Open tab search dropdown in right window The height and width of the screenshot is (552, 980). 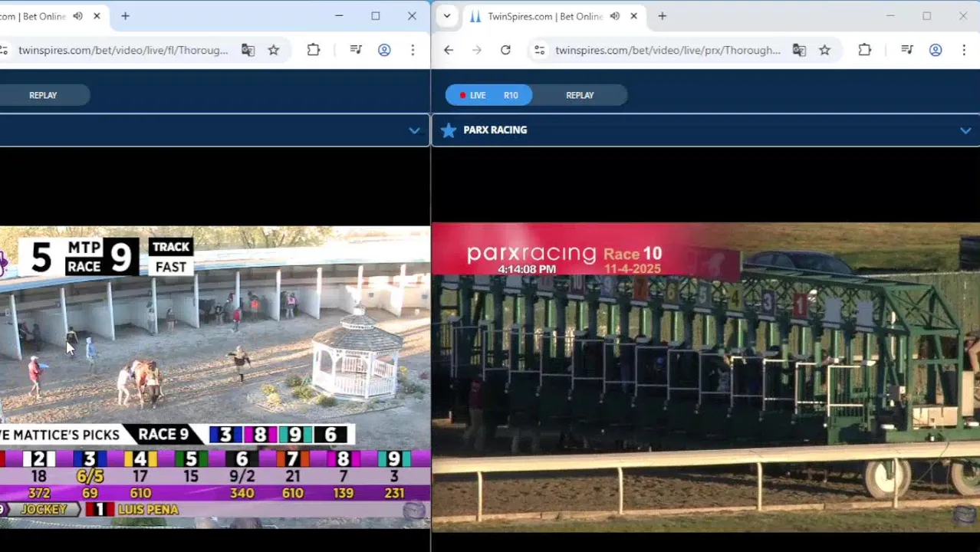pyautogui.click(x=447, y=16)
